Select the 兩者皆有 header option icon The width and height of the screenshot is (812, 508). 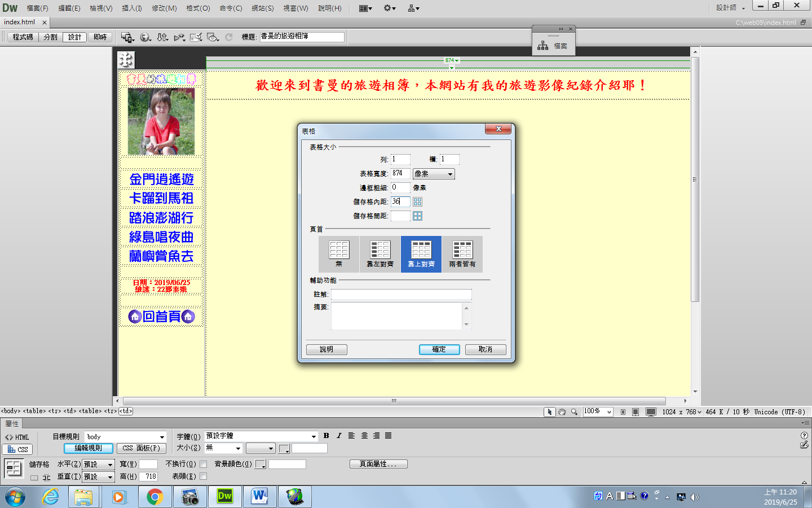(462, 254)
